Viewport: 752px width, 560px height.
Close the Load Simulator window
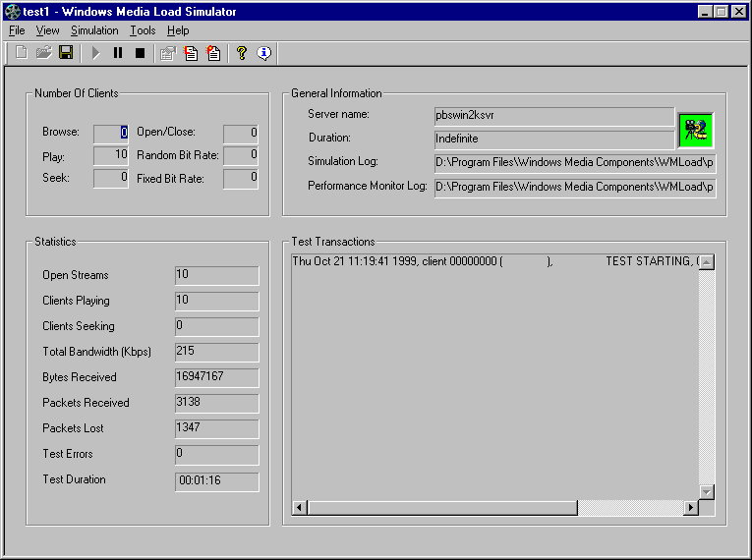(739, 12)
